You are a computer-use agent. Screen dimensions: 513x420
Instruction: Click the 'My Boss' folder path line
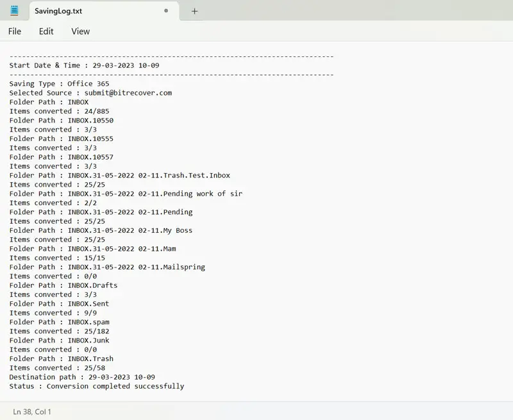101,230
